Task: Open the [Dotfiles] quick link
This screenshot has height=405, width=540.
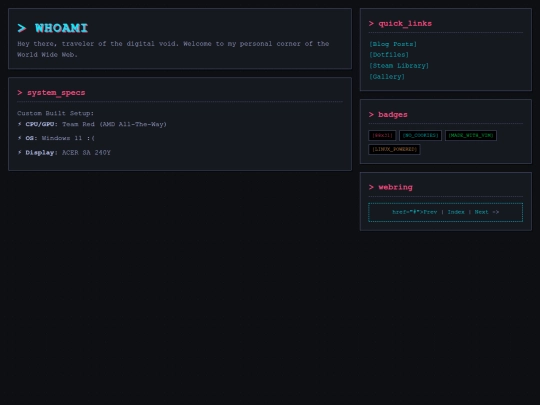Action: point(389,55)
